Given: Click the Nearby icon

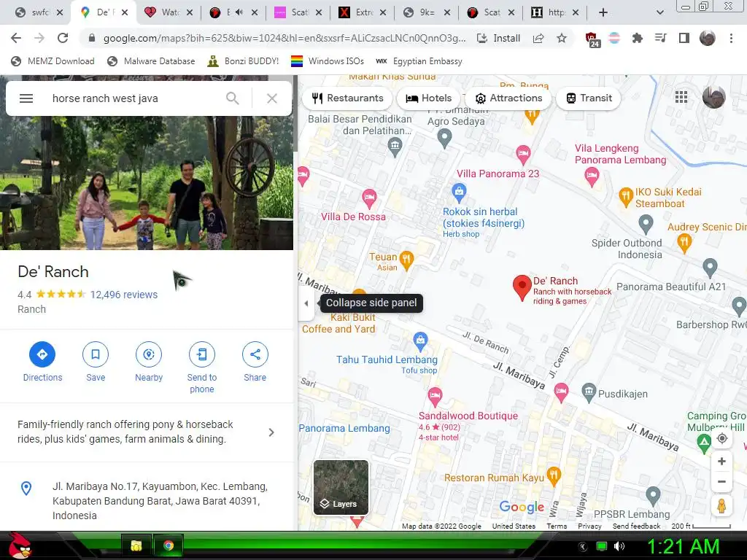Looking at the screenshot, I should [x=149, y=354].
